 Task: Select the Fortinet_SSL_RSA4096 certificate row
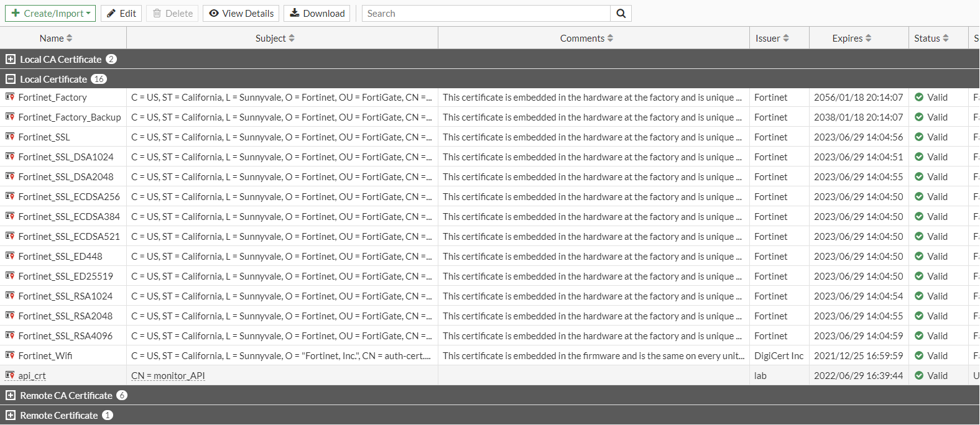65,336
